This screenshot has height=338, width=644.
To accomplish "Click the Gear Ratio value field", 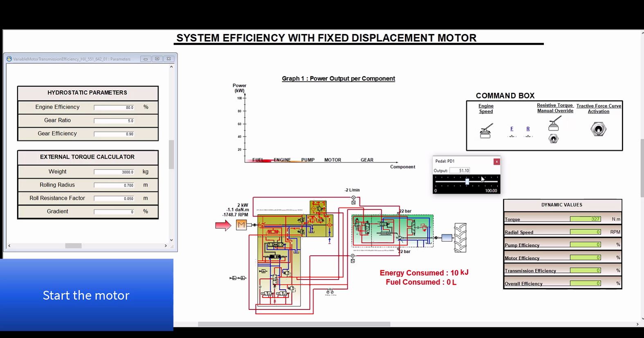I will (114, 121).
